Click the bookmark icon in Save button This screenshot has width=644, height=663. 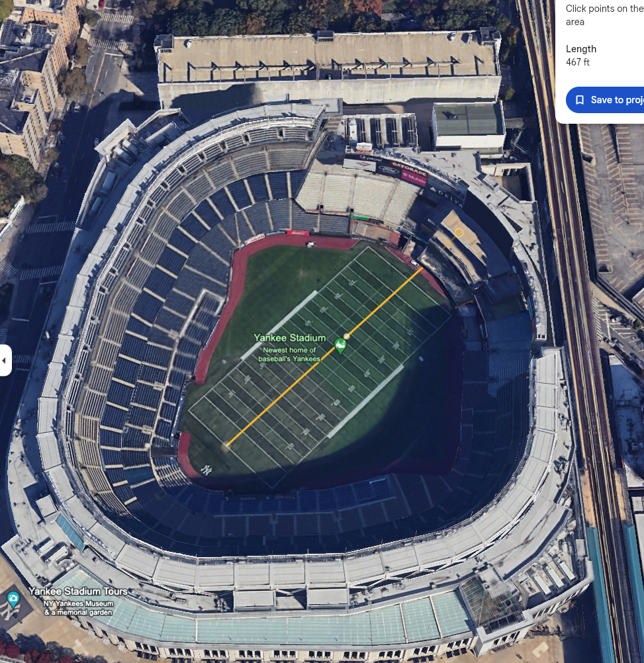[580, 100]
